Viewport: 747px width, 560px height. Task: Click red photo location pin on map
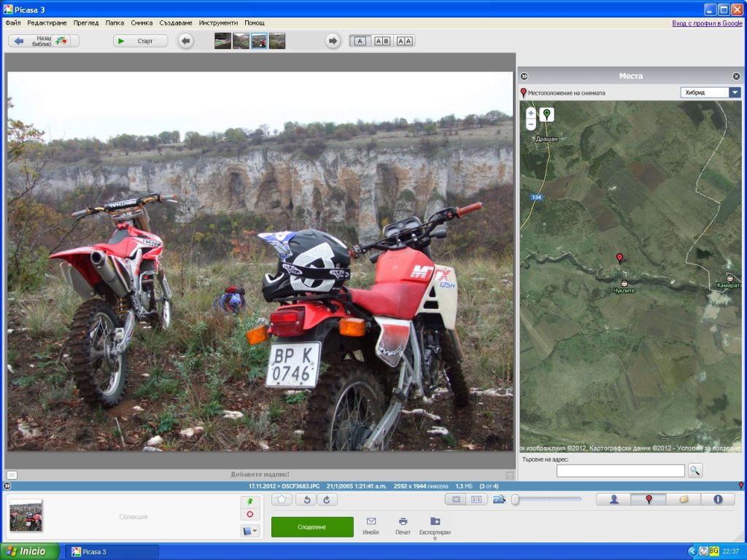click(x=619, y=259)
